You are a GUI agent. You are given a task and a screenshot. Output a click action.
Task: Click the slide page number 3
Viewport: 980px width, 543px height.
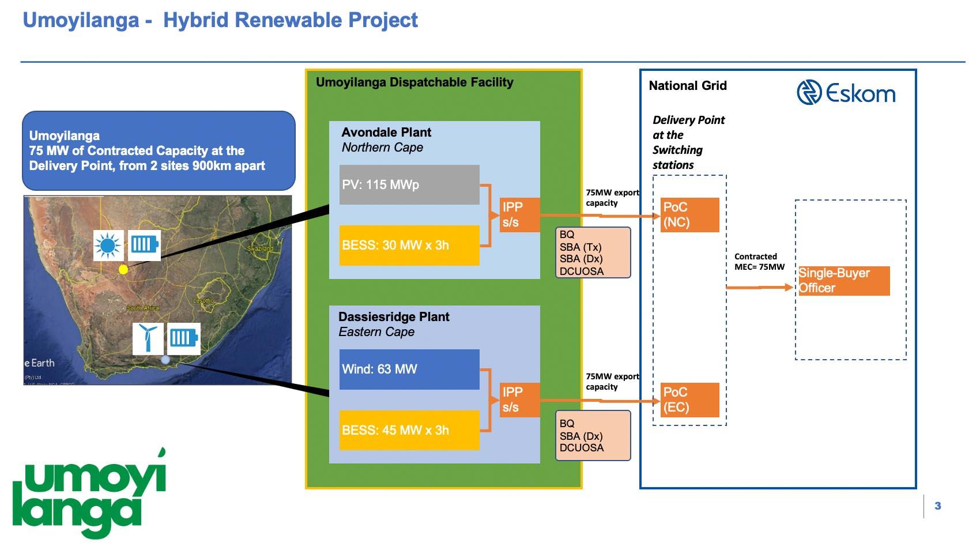[x=938, y=506]
